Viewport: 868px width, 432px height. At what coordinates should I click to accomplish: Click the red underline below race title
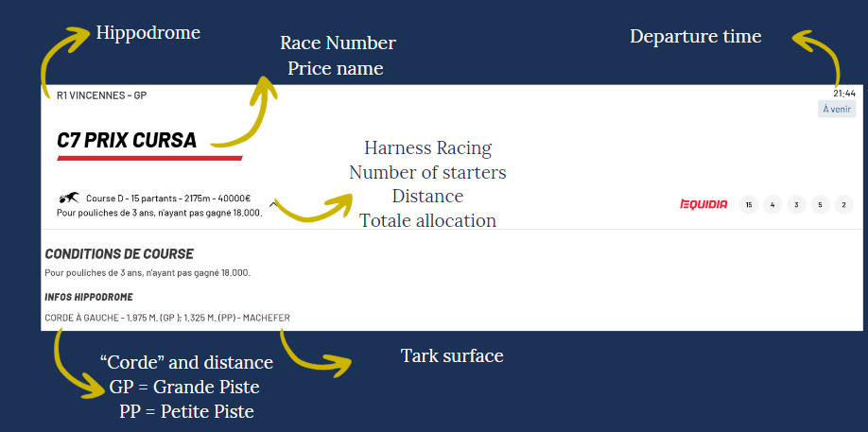(149, 158)
